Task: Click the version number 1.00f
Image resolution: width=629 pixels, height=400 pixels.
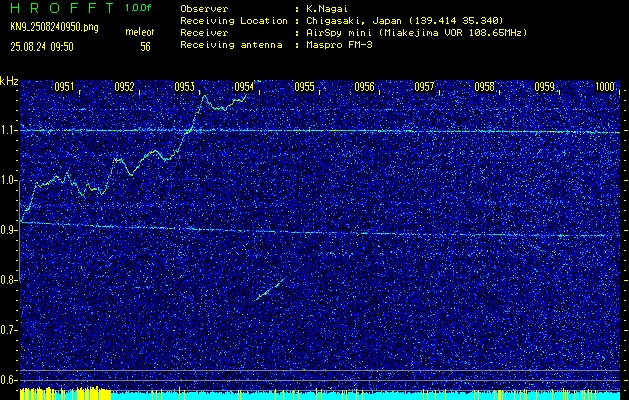Action: (138, 8)
